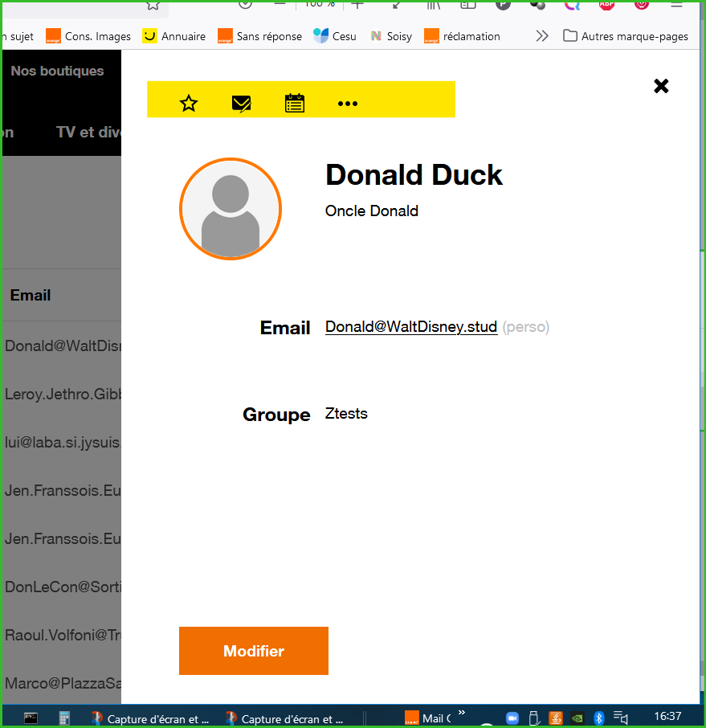The width and height of the screenshot is (706, 728).
Task: Click the folder icon of Autres marque-pages
Action: (x=570, y=35)
